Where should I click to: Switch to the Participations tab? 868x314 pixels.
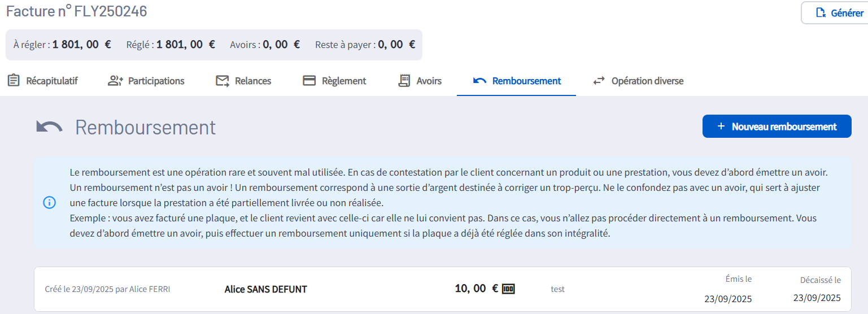[x=156, y=81]
